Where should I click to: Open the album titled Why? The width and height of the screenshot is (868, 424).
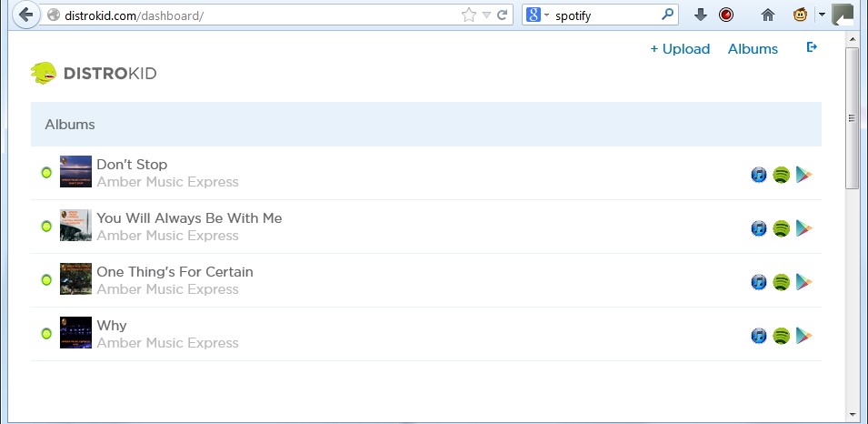(112, 326)
